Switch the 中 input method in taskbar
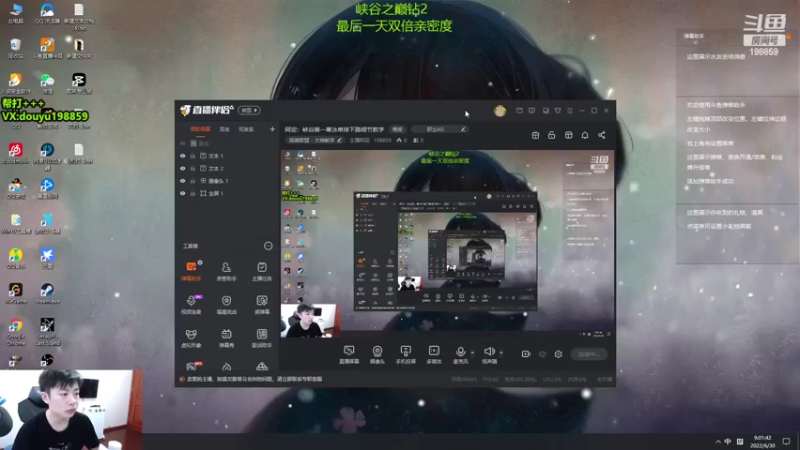This screenshot has height=450, width=800. 728,442
